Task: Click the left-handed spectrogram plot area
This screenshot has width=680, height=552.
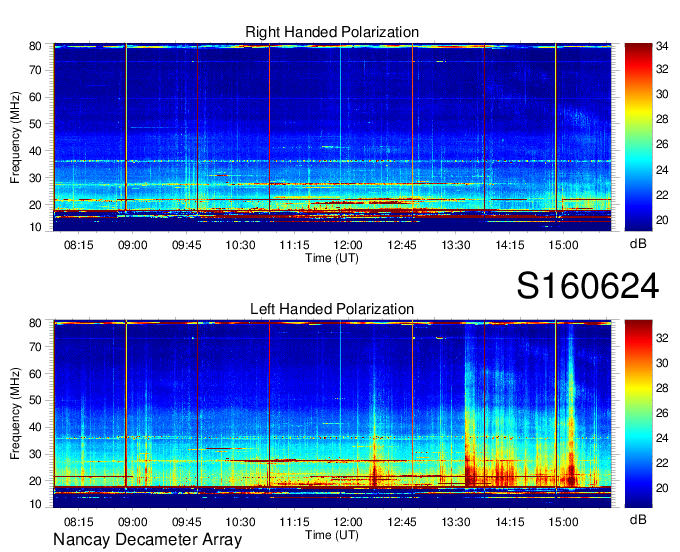Action: [x=332, y=414]
